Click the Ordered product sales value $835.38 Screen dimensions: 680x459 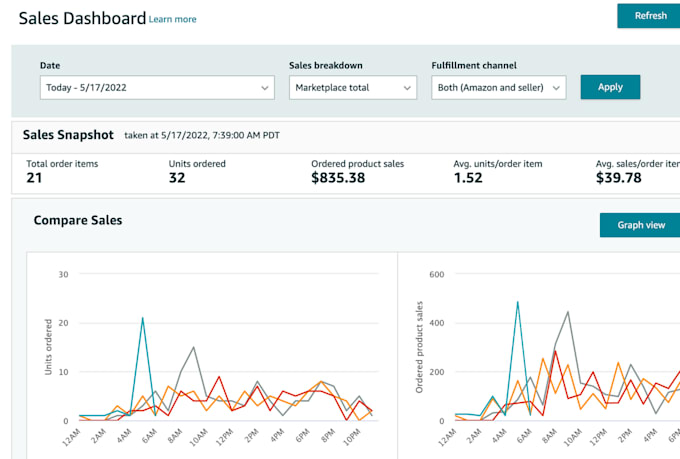click(338, 178)
